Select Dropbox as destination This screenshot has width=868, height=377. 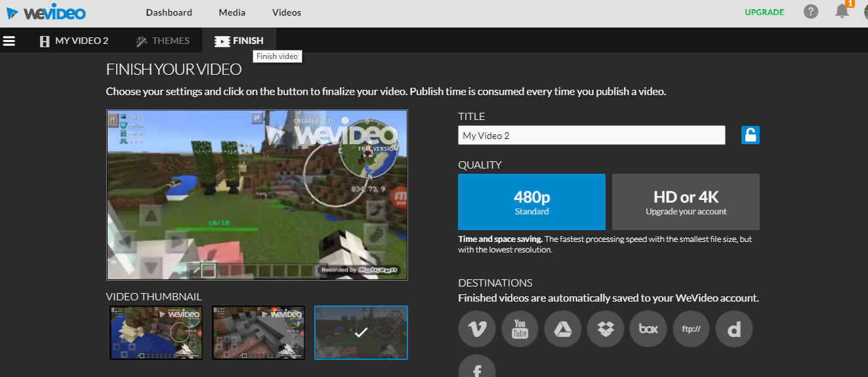(x=606, y=329)
